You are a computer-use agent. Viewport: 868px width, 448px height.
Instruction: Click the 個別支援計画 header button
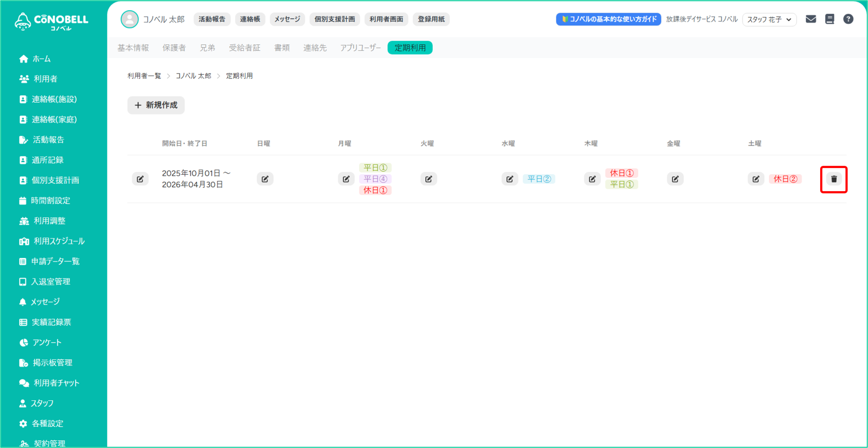[x=334, y=19]
